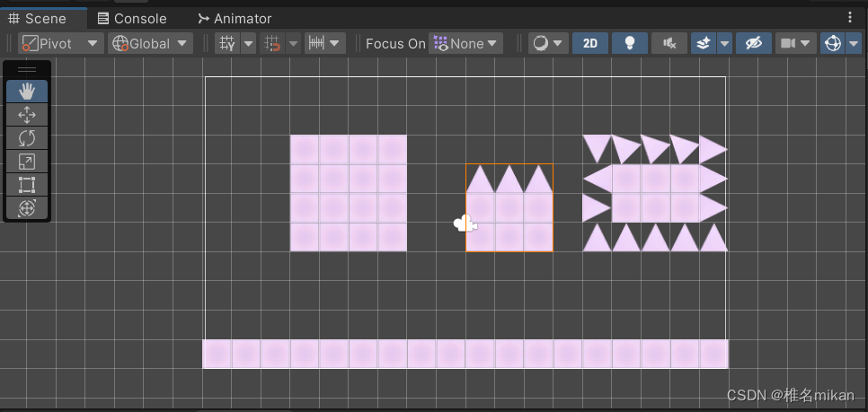The image size is (868, 412).
Task: Click the tools overlay drag handle
Action: click(27, 70)
